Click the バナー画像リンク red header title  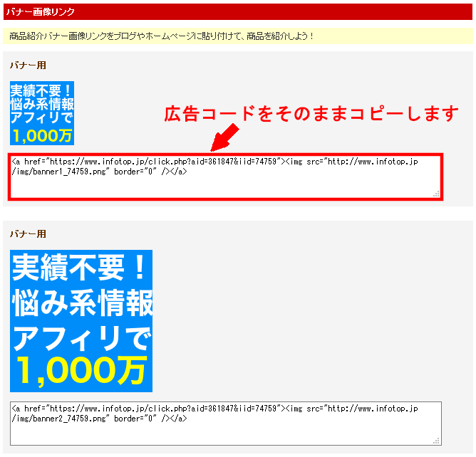[41, 12]
